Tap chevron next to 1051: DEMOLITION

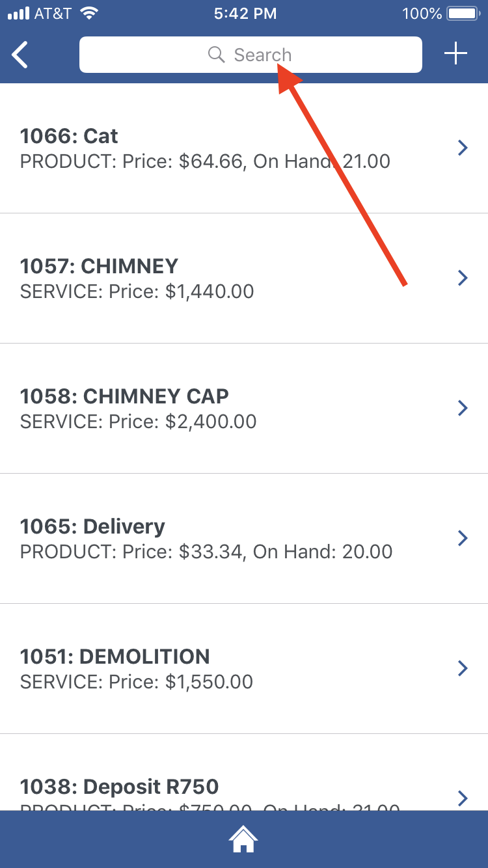coord(463,669)
